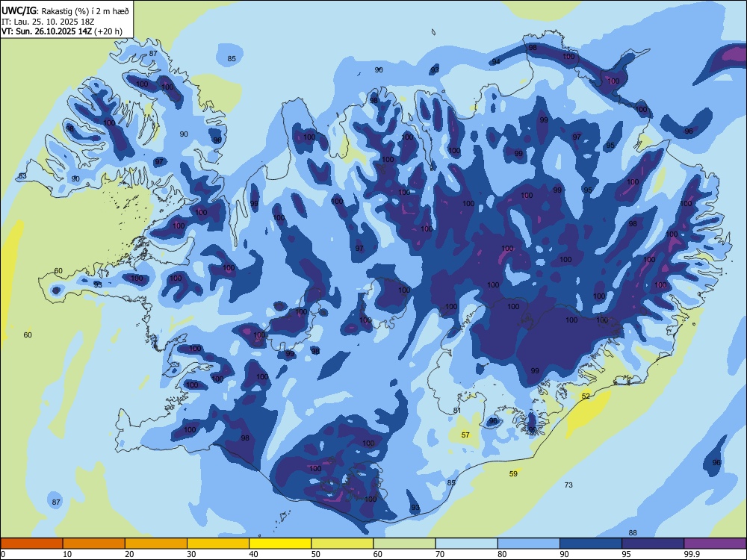The height and width of the screenshot is (560, 747).
Task: Click the legend tick label "20"
Action: pyautogui.click(x=129, y=554)
